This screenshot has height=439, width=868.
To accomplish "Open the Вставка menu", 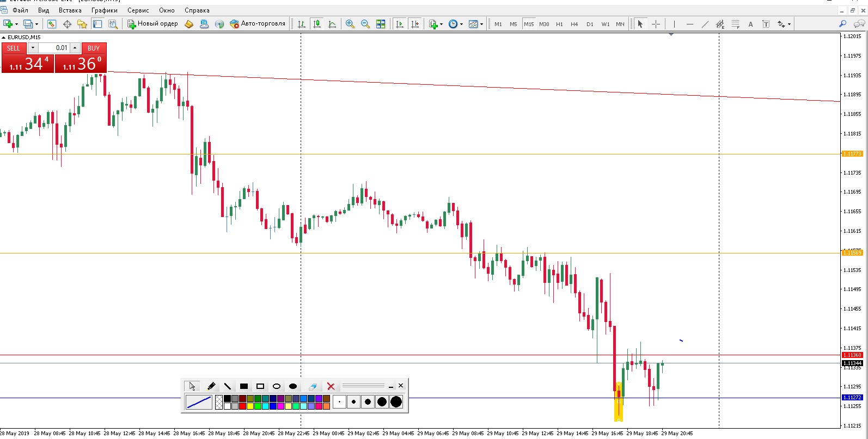I will (x=70, y=10).
